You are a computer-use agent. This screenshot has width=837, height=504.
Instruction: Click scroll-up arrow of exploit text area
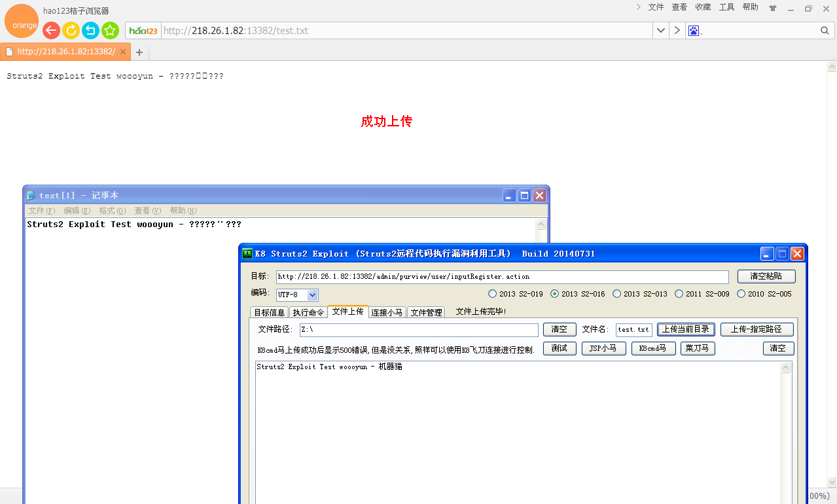coord(786,368)
